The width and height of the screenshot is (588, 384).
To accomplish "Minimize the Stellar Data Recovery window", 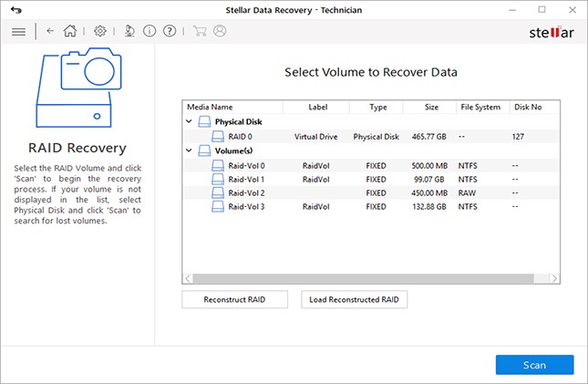I will pos(512,10).
